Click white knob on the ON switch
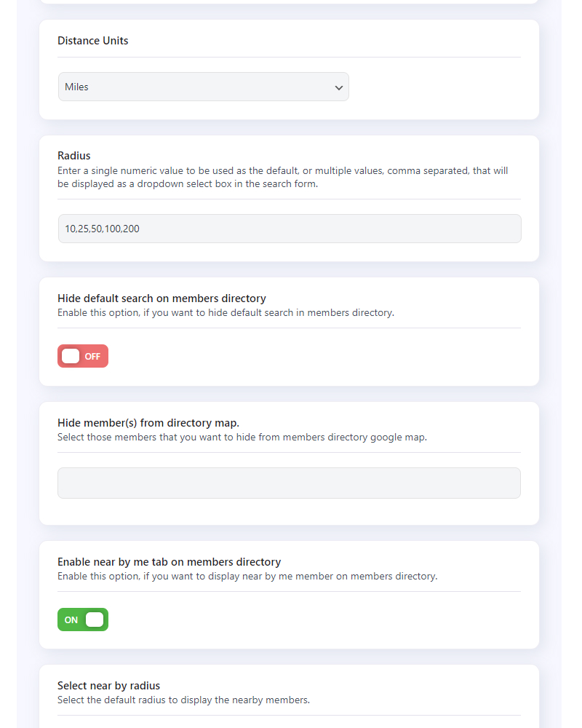The width and height of the screenshot is (582, 728). coord(95,620)
